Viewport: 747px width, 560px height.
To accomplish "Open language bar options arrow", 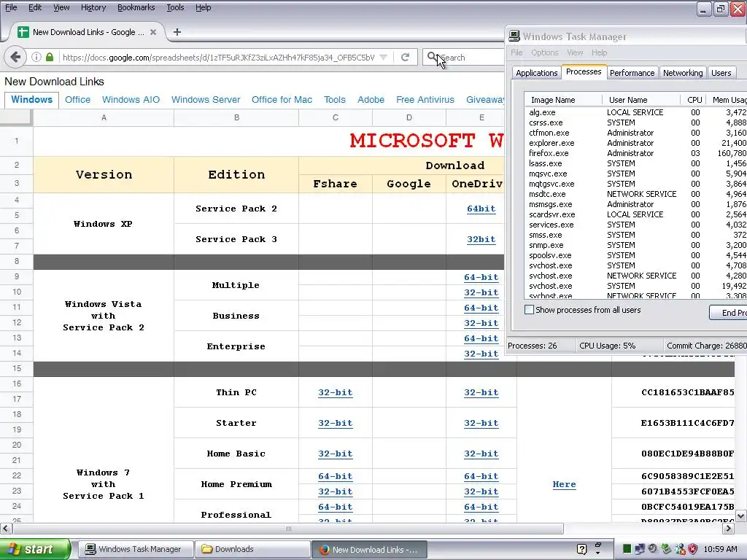I will pyautogui.click(x=598, y=553).
